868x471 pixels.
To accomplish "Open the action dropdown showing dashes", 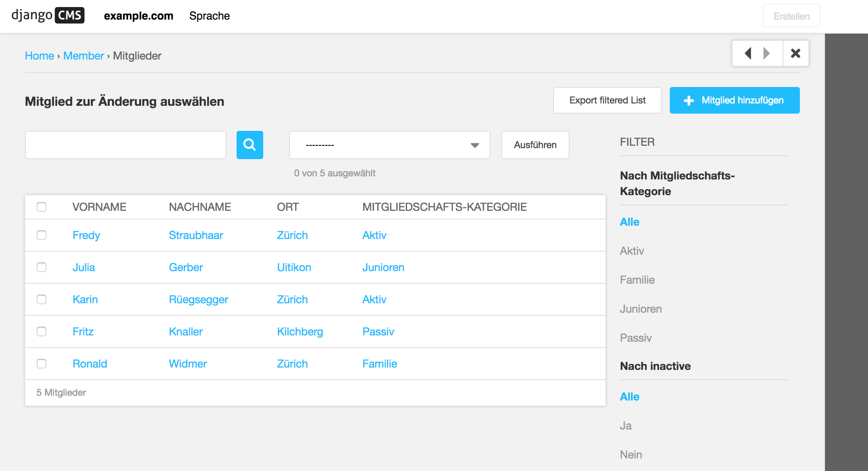I will pos(390,145).
